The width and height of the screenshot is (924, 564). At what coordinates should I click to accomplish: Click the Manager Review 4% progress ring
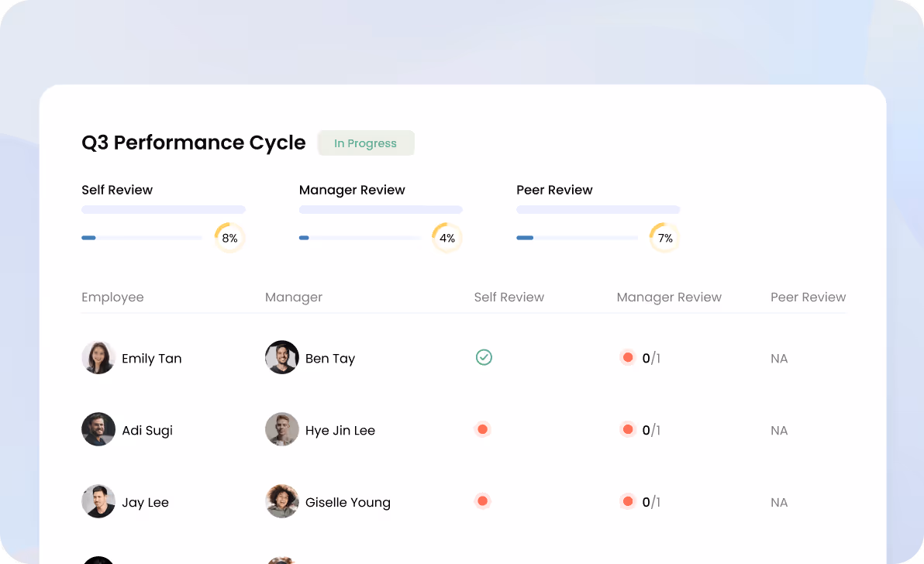pyautogui.click(x=447, y=238)
